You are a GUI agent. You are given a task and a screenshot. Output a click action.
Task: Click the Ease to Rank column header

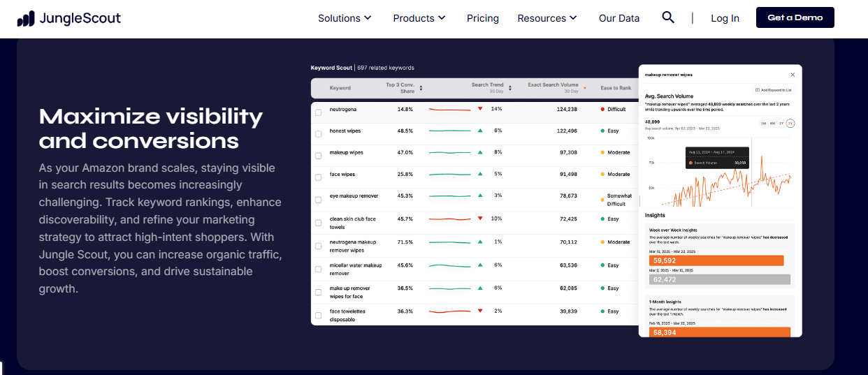[616, 88]
